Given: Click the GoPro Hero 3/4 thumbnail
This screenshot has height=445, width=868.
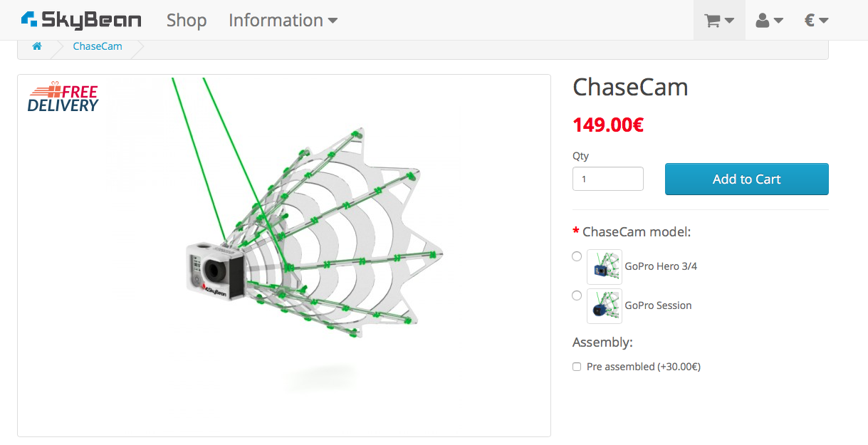Looking at the screenshot, I should tap(605, 267).
